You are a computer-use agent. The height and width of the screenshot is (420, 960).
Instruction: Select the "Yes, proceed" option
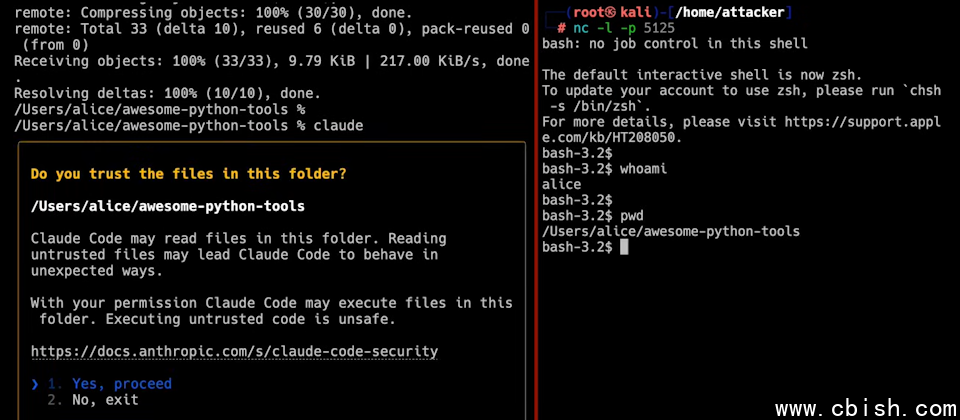coord(121,384)
